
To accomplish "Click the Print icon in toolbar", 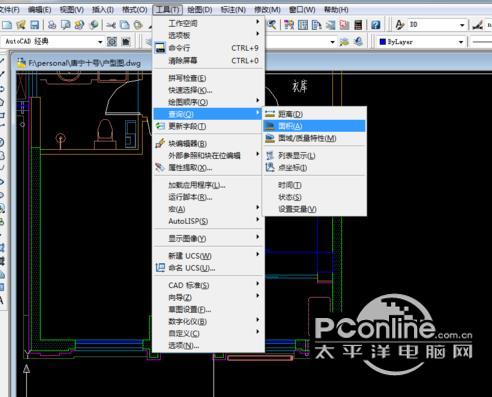I will pos(52,25).
